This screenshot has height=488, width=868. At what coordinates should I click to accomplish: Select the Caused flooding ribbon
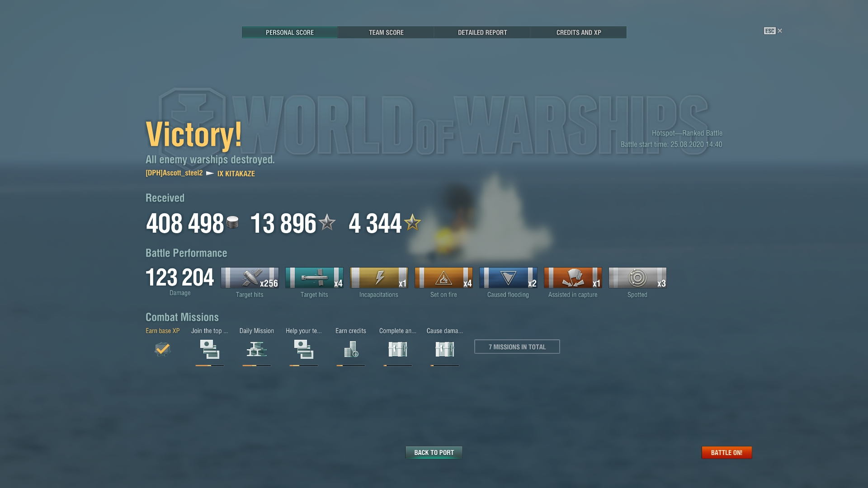(508, 278)
